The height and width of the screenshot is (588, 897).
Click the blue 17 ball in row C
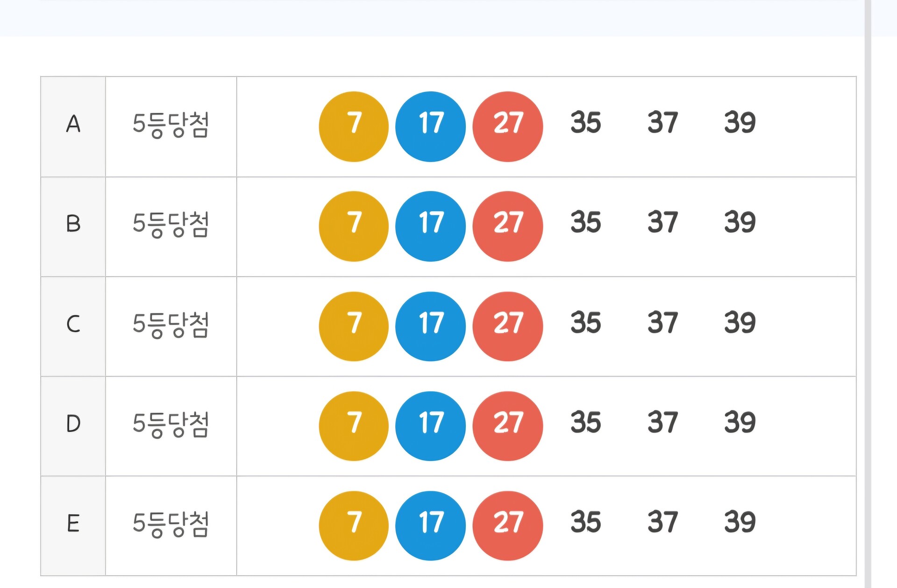tap(430, 326)
